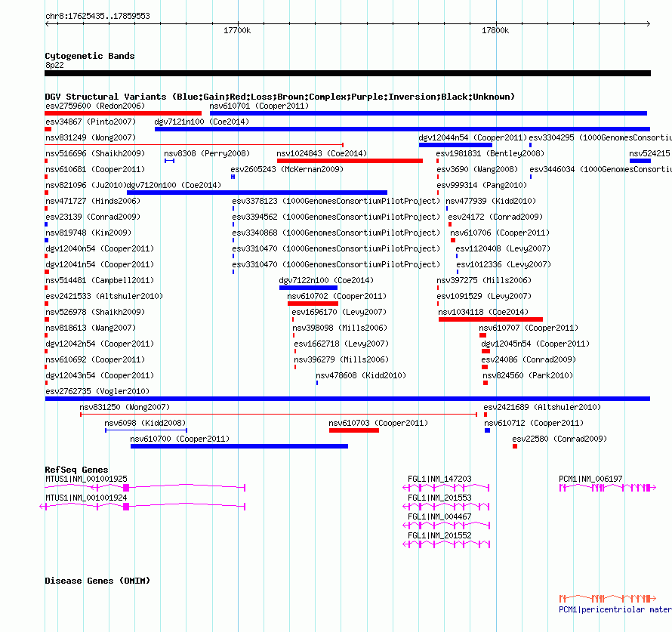Open the MTUS1|NM_001001925 gene label

coord(86,479)
